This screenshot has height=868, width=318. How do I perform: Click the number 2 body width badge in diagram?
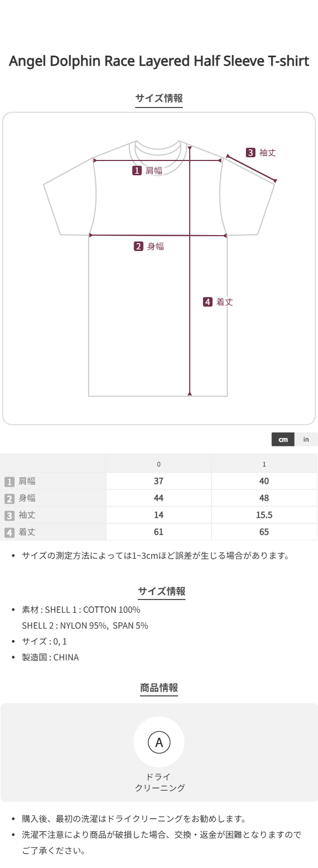(138, 246)
